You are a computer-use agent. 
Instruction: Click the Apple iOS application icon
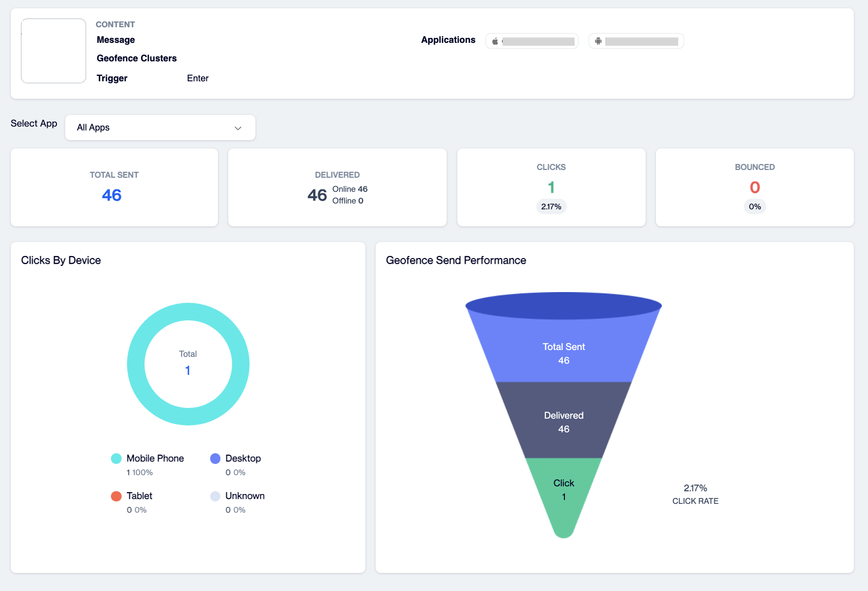tap(495, 41)
